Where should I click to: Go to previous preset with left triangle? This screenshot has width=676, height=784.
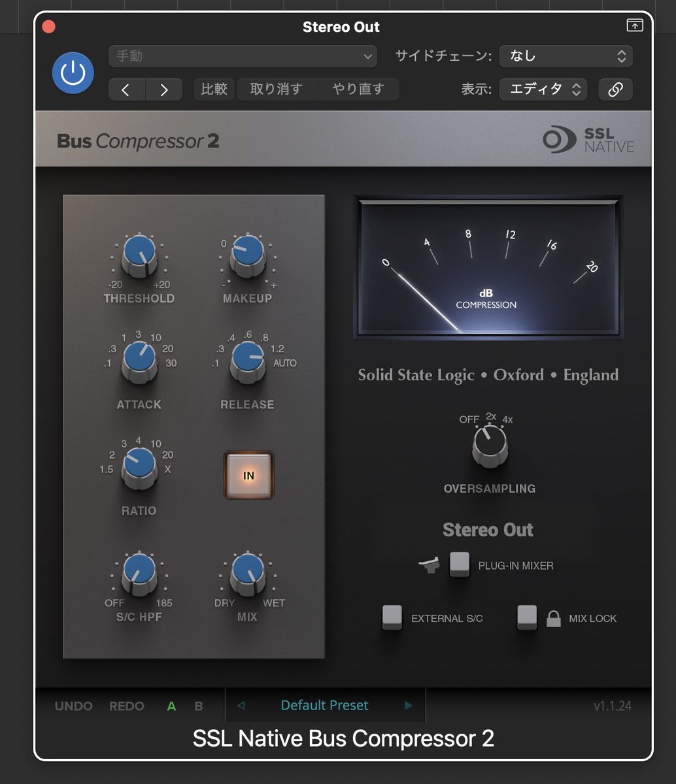point(241,706)
